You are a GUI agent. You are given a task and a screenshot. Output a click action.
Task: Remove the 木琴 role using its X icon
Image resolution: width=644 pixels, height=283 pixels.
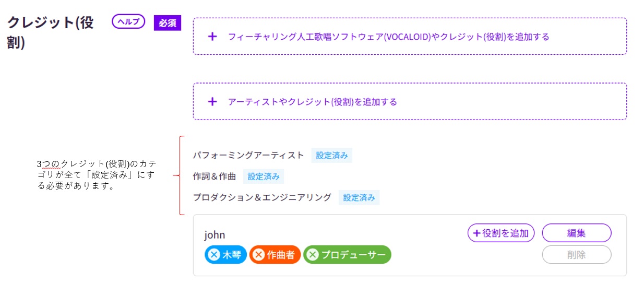click(213, 255)
